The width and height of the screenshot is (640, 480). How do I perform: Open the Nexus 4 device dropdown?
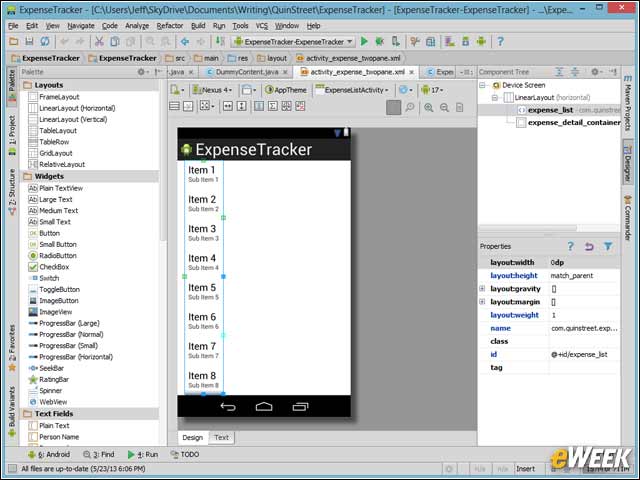(212, 90)
